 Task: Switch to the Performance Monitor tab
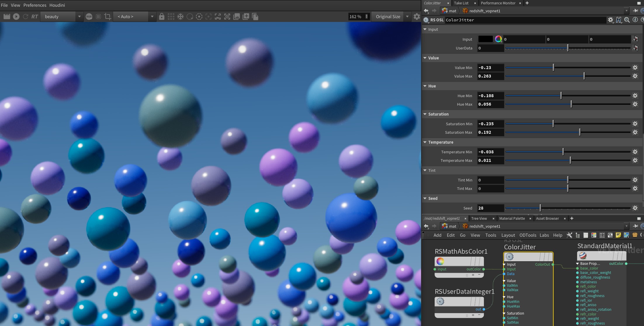point(498,3)
